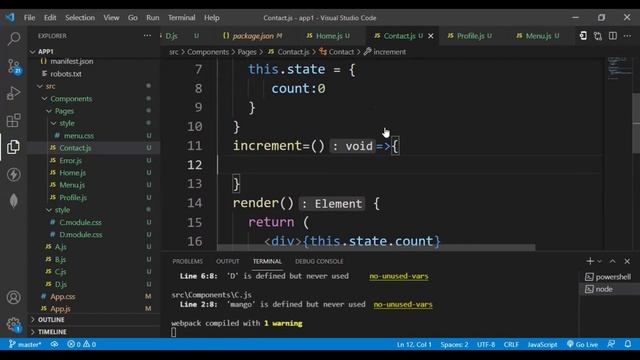Switch to the Home.js tab
Screen dimensions: 640x360
(329, 36)
